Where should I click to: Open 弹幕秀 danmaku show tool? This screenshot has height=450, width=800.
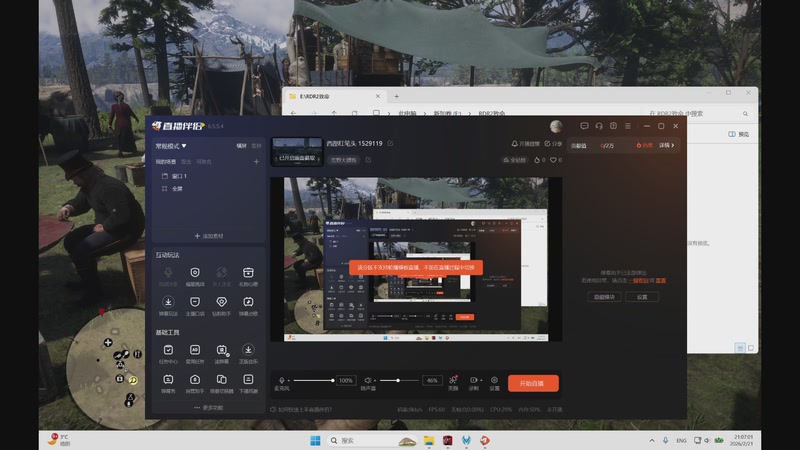point(168,383)
